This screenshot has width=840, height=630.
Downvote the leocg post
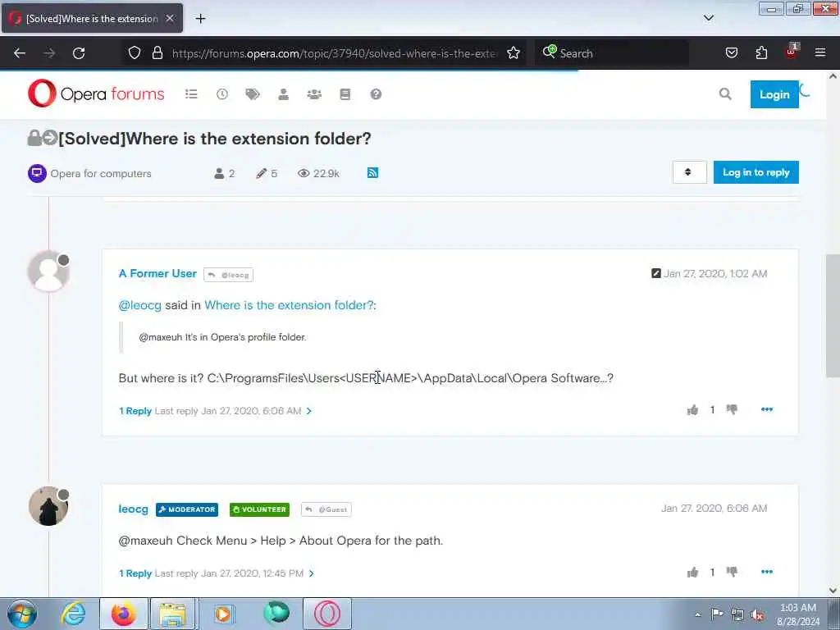732,572
